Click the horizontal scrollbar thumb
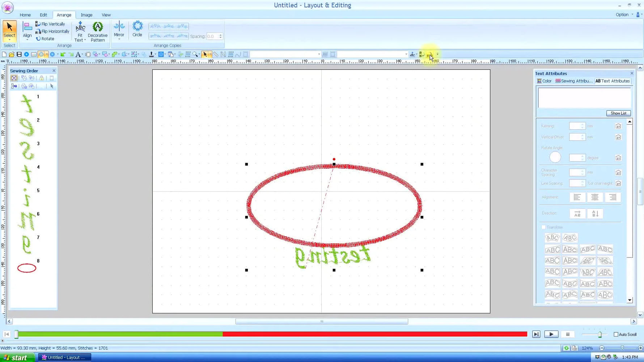This screenshot has height=362, width=644. click(x=322, y=321)
